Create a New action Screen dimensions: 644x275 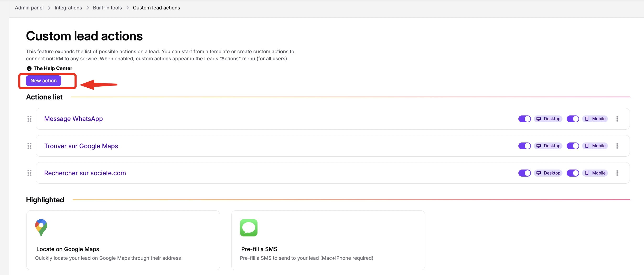44,81
